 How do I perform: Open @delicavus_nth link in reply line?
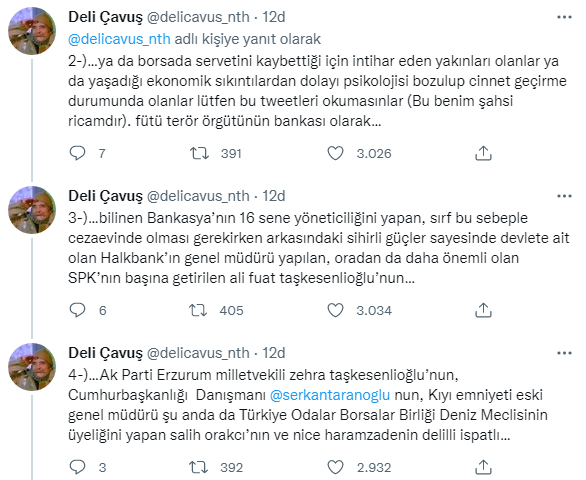tap(119, 39)
